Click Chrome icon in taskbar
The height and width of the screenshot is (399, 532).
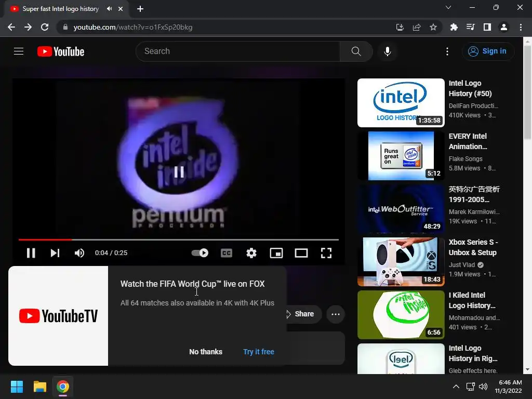[63, 387]
